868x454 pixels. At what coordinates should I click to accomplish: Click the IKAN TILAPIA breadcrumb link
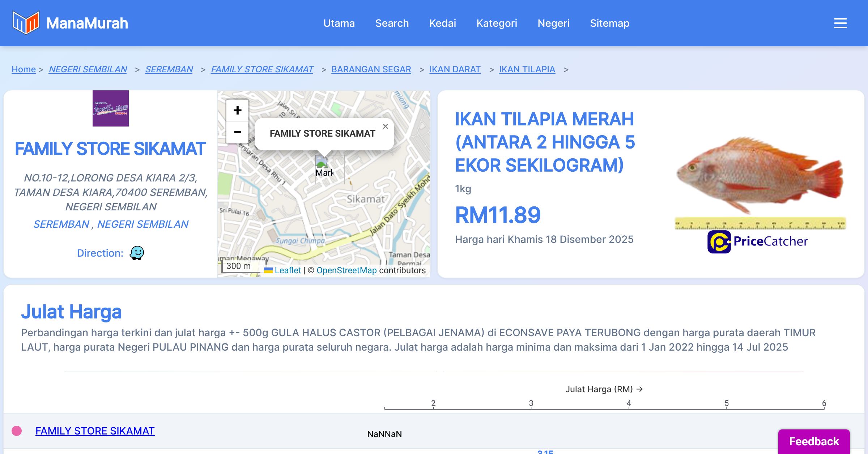[527, 69]
